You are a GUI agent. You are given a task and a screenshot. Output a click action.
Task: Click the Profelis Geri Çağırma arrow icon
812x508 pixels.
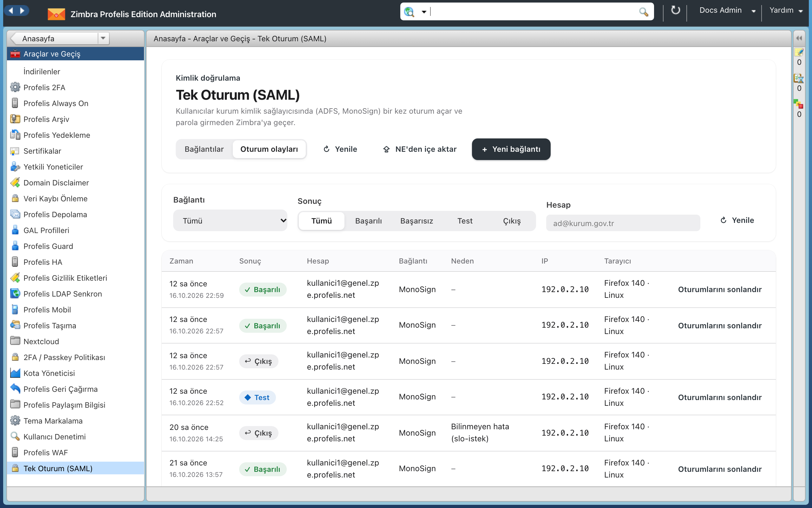point(15,389)
